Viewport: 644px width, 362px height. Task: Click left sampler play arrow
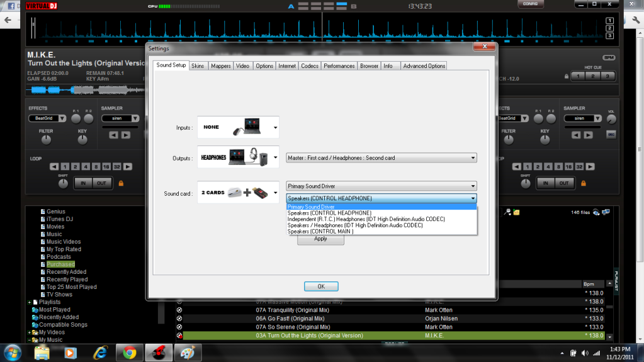point(126,135)
